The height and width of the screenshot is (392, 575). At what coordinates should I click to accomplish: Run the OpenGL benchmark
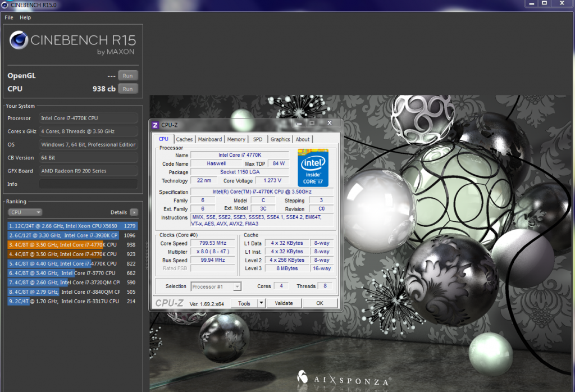pyautogui.click(x=127, y=76)
